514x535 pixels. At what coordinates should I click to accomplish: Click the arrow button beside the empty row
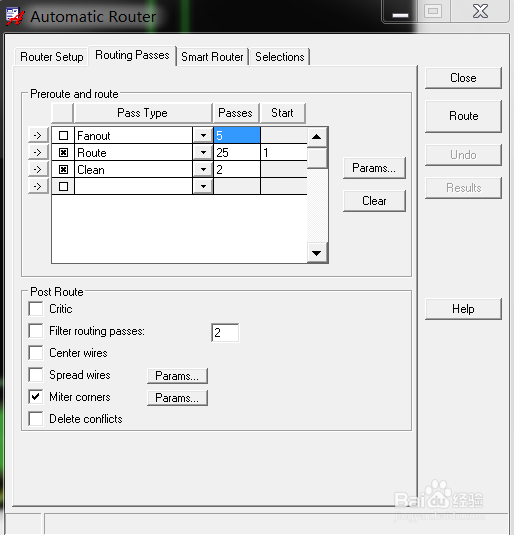[38, 186]
